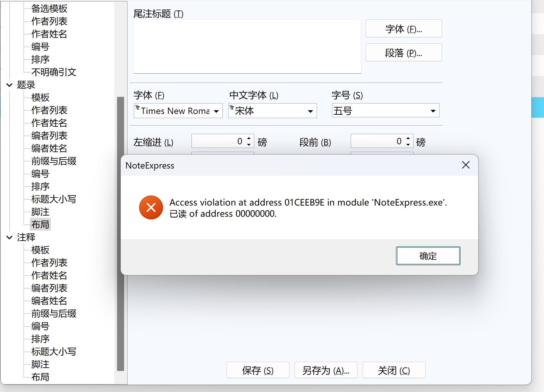
Task: Select 备选模板 in the tree
Action: 49,9
